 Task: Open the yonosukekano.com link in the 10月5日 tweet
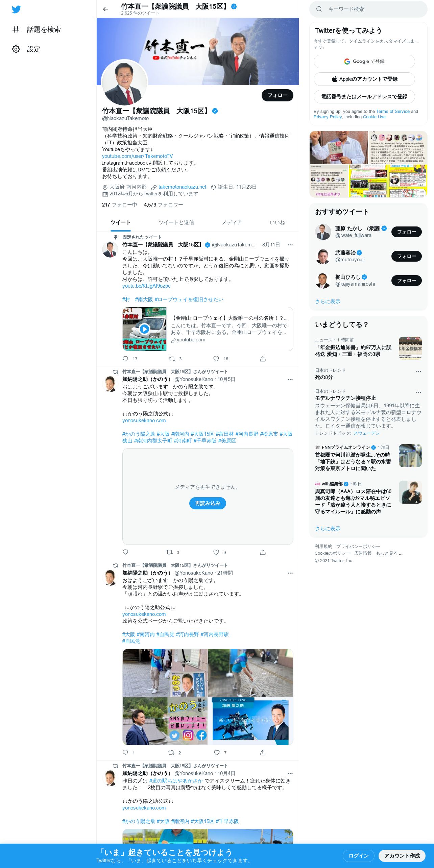(144, 420)
